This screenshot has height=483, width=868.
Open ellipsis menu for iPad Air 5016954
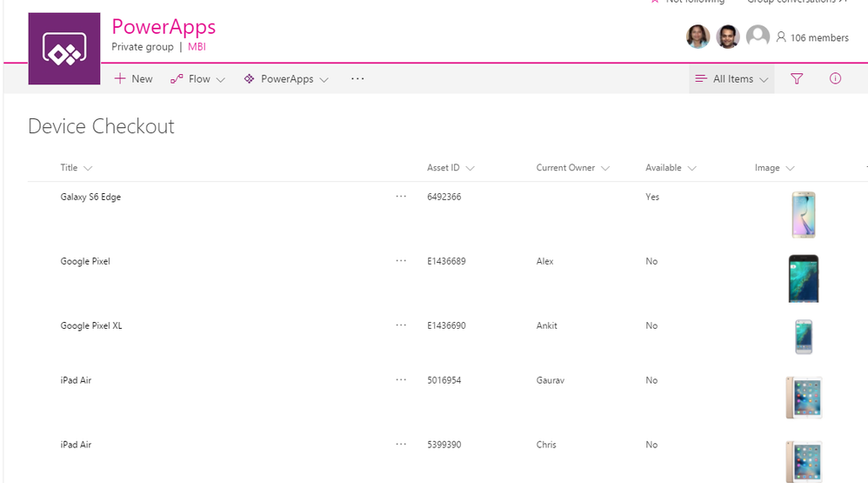click(x=401, y=380)
